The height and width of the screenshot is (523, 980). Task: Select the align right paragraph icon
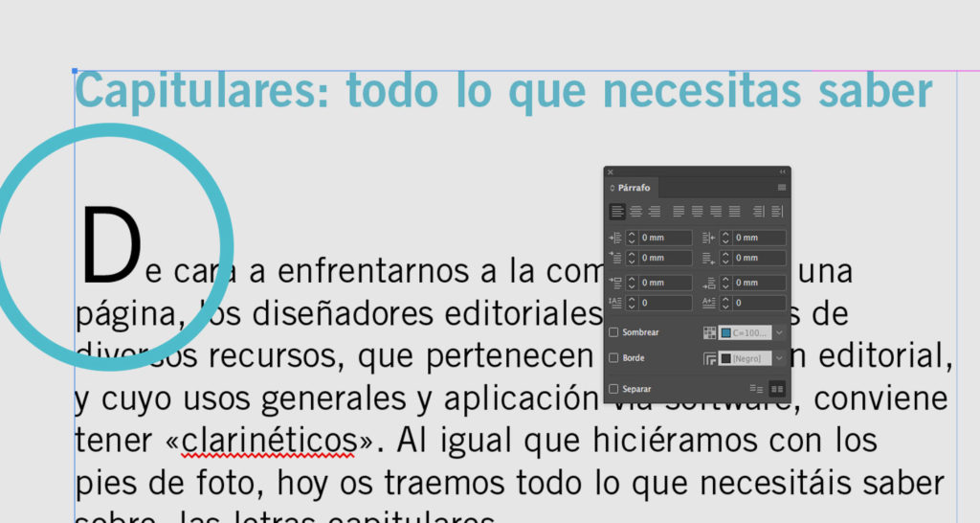[x=655, y=212]
